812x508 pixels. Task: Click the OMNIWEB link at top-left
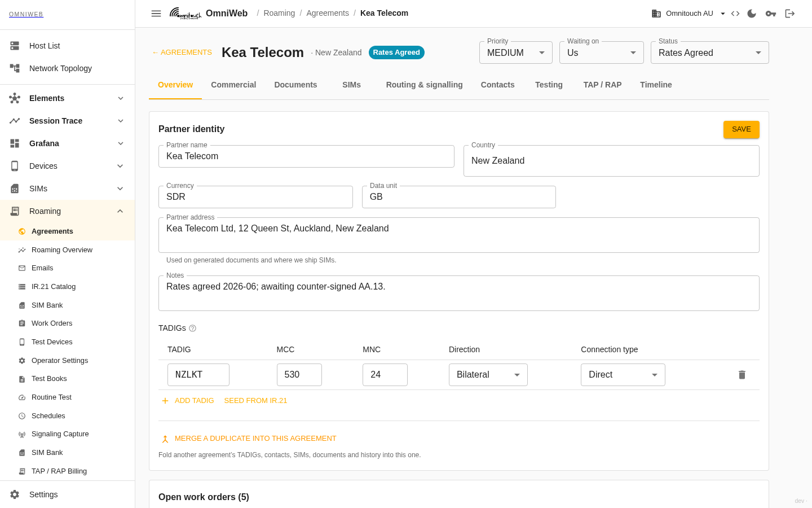[x=26, y=15]
